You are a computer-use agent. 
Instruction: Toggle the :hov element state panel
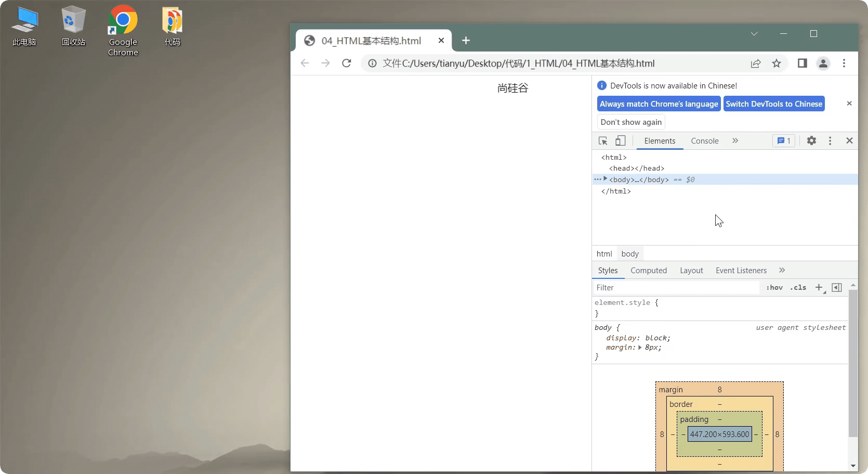[774, 288]
